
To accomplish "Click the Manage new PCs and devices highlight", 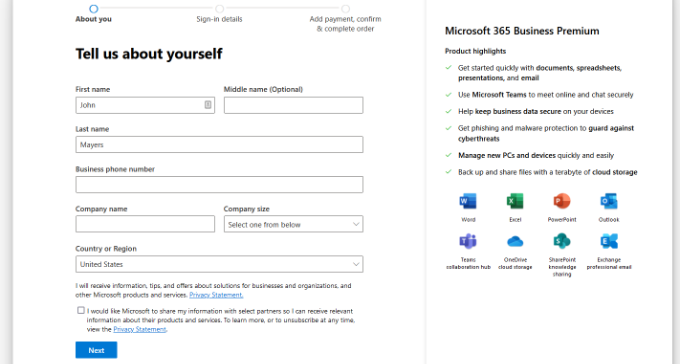I will tap(536, 155).
